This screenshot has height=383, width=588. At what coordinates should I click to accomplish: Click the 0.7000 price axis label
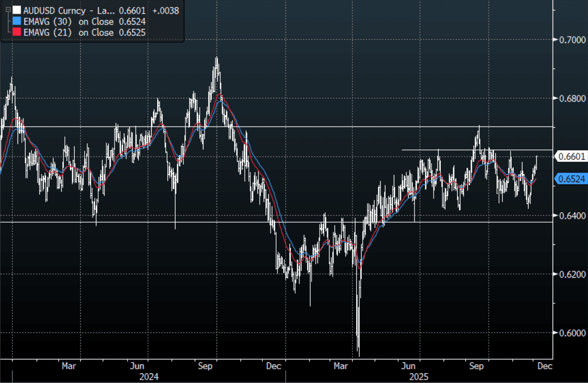pos(569,39)
